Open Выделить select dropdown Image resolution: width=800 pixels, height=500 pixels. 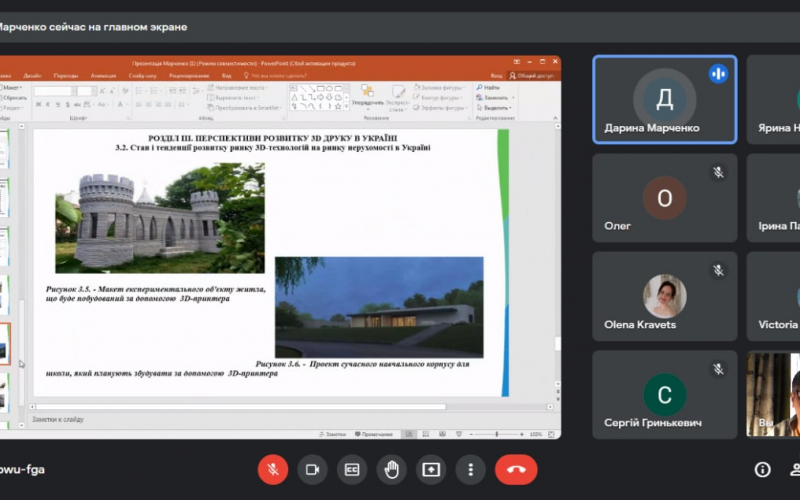494,108
